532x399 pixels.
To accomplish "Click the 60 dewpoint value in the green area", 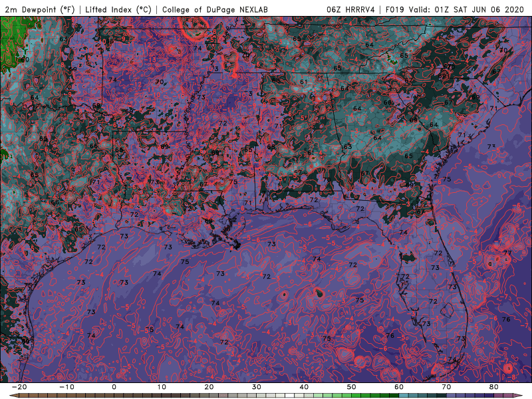I will (x=25, y=59).
